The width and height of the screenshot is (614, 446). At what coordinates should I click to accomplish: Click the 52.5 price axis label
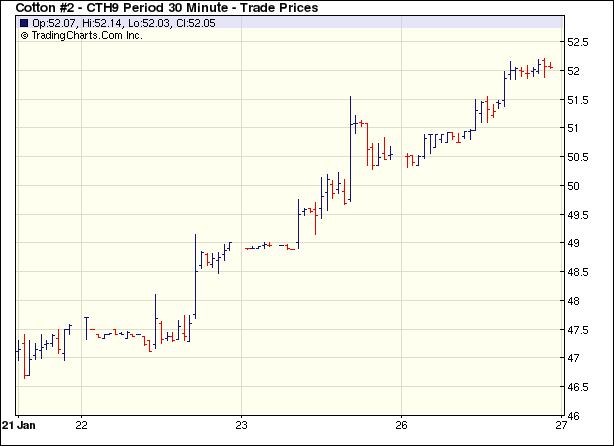click(579, 42)
